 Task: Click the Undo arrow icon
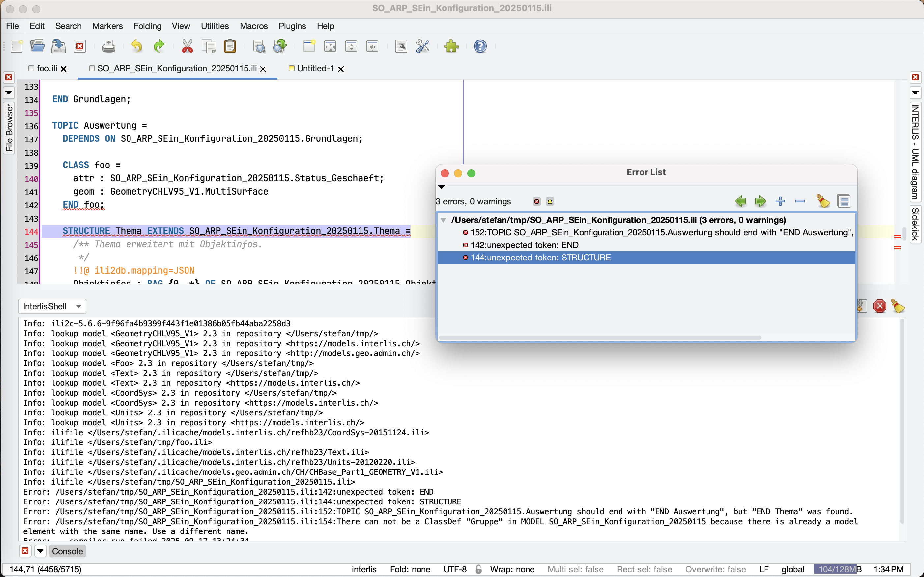point(136,46)
